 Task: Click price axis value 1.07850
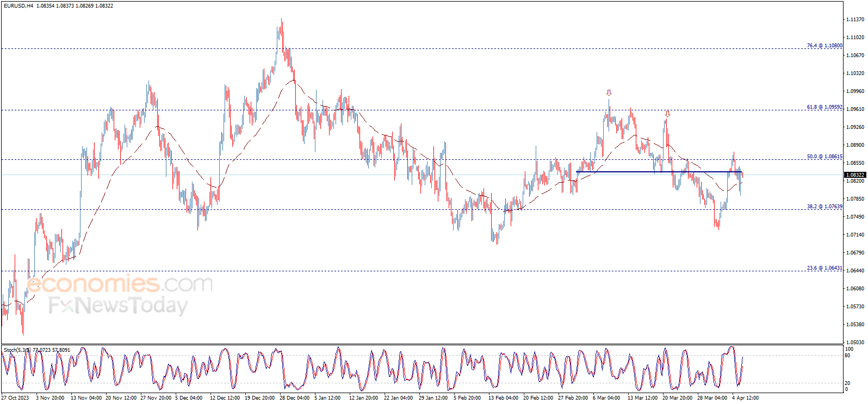(855, 199)
